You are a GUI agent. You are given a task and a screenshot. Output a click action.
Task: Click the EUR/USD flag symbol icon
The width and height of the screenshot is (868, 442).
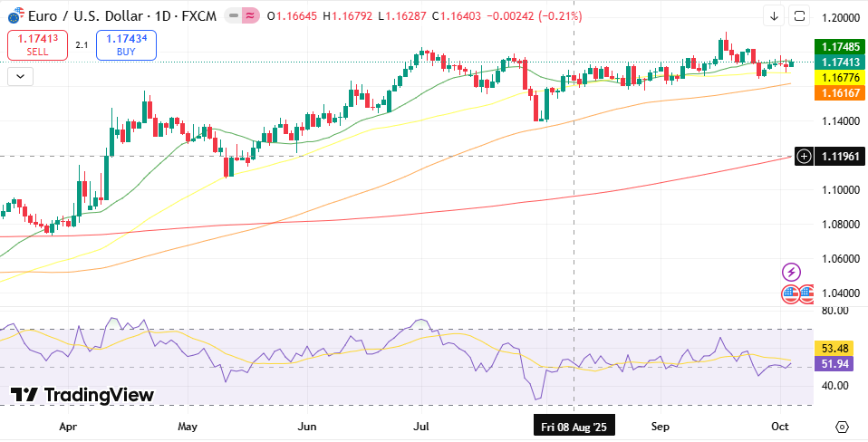[15, 16]
